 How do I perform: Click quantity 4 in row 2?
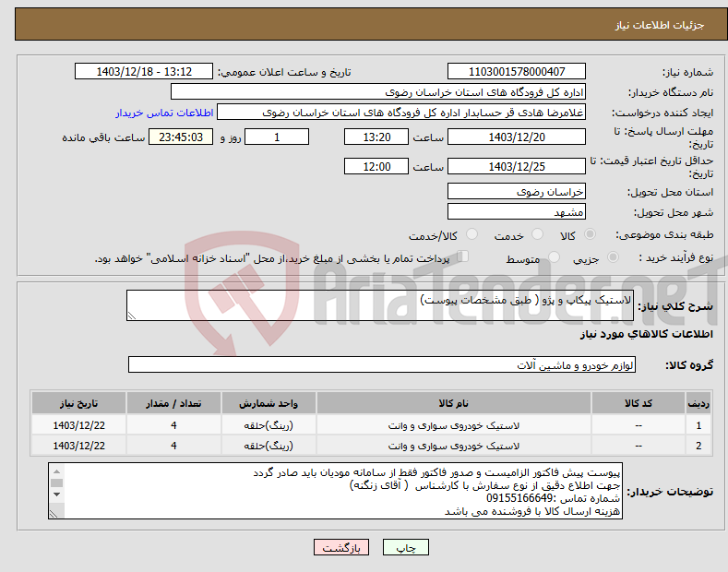pyautogui.click(x=173, y=446)
